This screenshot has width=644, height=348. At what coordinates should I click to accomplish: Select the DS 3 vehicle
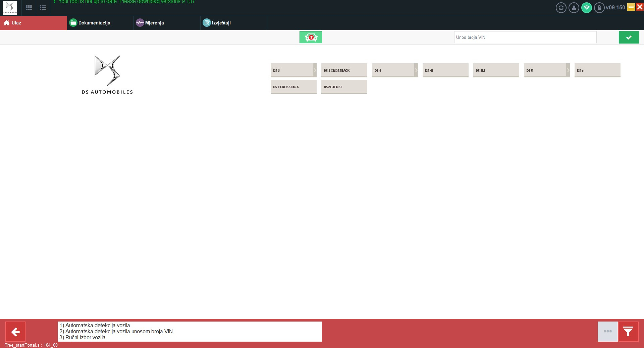coord(291,70)
